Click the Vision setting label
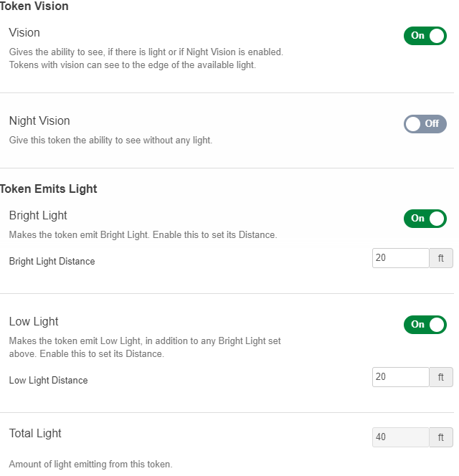The image size is (459, 476). (x=24, y=33)
